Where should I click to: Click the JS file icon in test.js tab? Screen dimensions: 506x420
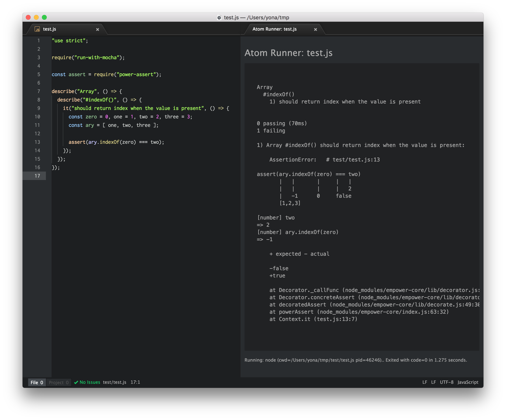(x=37, y=29)
